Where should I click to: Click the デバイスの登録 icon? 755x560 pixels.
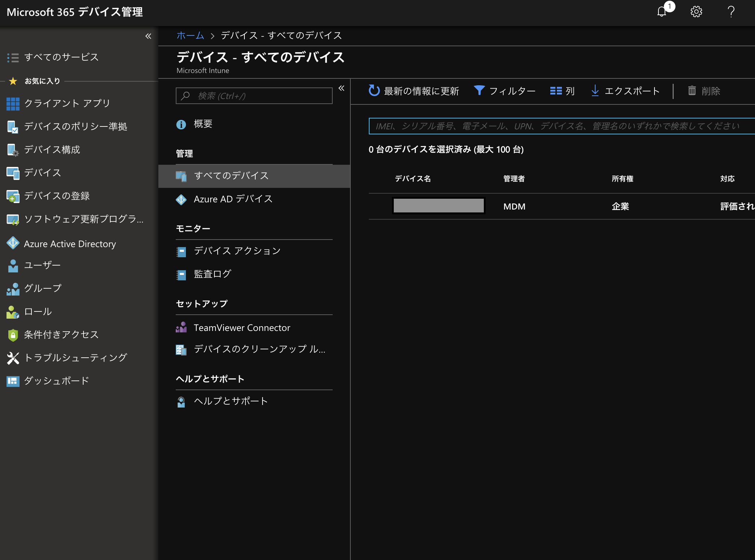coord(13,196)
